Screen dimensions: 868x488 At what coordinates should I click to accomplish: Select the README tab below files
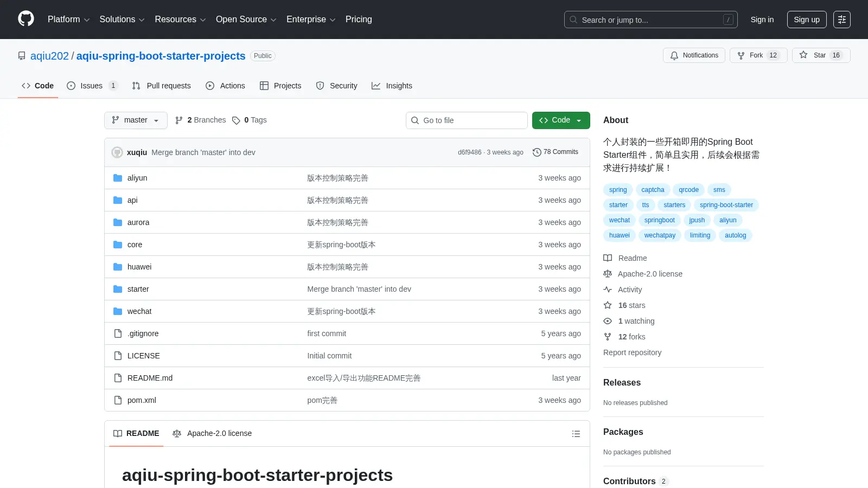(x=136, y=434)
